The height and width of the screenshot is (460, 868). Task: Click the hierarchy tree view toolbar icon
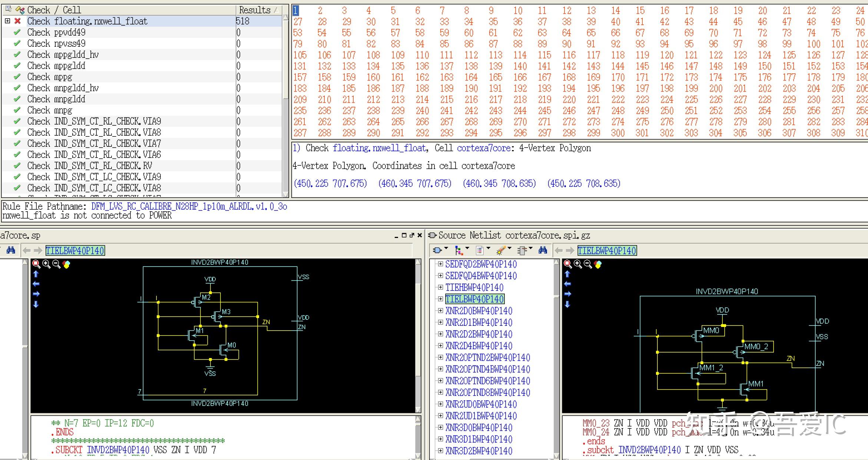click(459, 251)
